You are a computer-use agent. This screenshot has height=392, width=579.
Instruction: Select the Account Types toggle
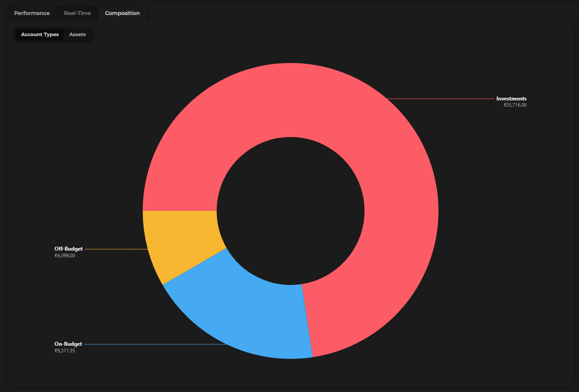(x=39, y=34)
